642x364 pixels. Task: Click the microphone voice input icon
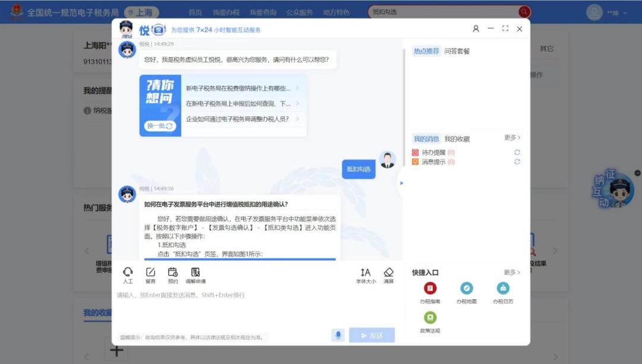(x=338, y=335)
